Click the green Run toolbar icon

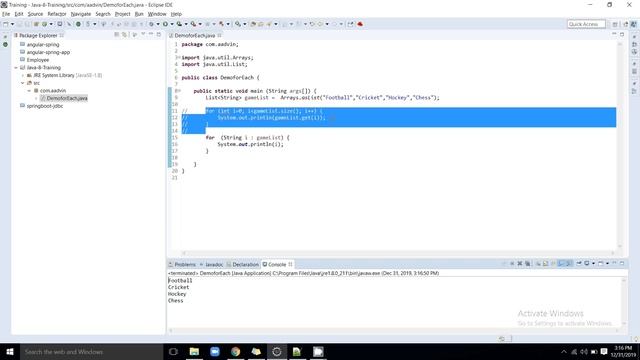point(165,24)
